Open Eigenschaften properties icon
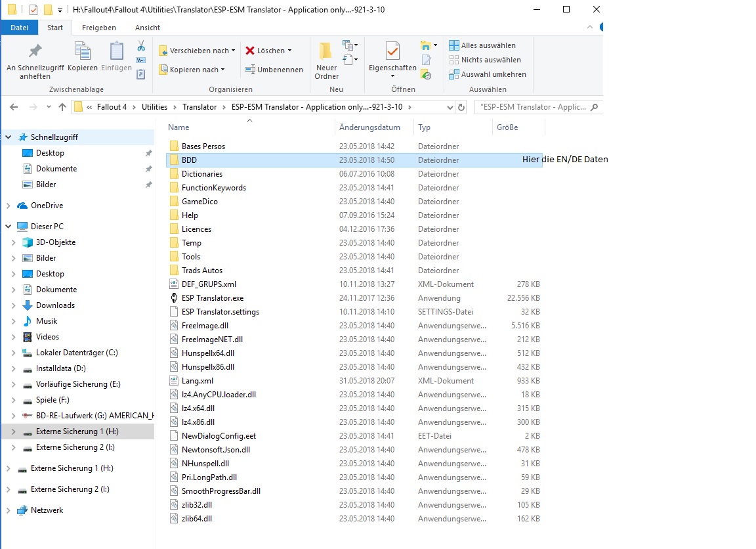Screen dimensions: 756x549 click(x=392, y=52)
